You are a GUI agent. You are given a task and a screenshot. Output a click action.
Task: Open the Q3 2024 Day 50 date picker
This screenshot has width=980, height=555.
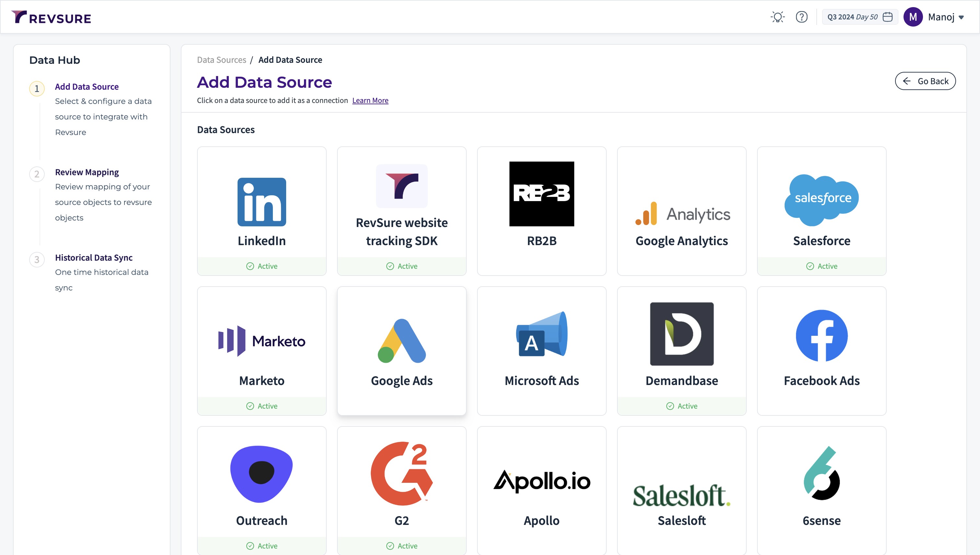point(852,17)
